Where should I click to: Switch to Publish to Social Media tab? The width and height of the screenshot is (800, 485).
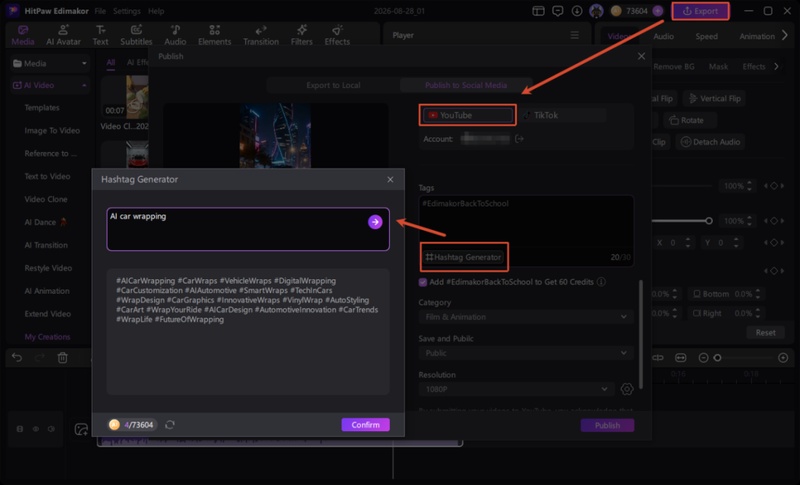click(x=466, y=85)
